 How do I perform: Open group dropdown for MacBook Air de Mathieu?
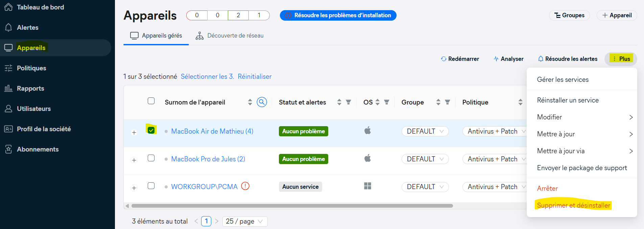(425, 131)
